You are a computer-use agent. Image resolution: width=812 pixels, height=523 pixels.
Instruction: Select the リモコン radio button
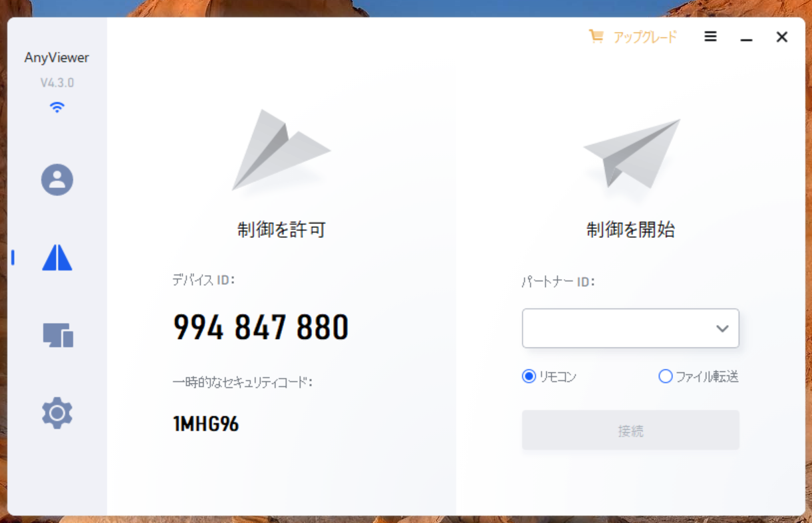click(529, 377)
